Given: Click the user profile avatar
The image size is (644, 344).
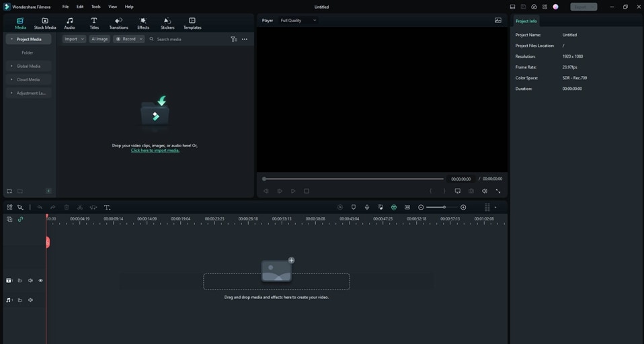Looking at the screenshot, I should (x=555, y=7).
